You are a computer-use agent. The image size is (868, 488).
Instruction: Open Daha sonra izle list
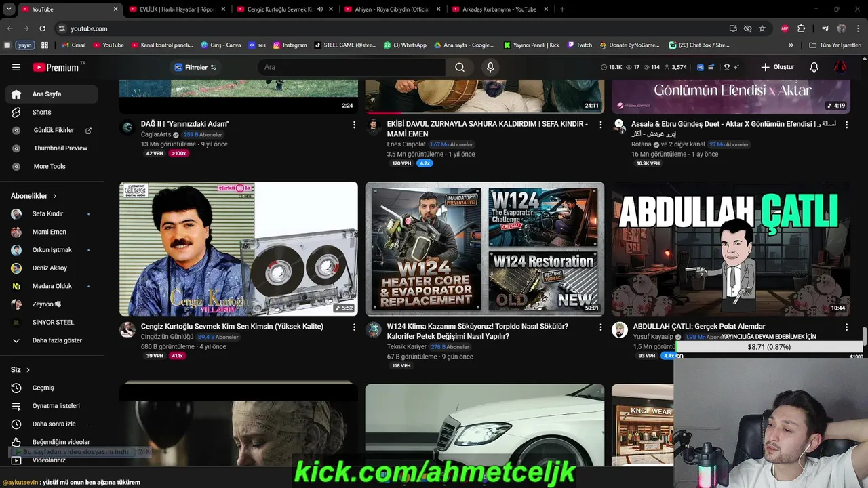(52, 424)
